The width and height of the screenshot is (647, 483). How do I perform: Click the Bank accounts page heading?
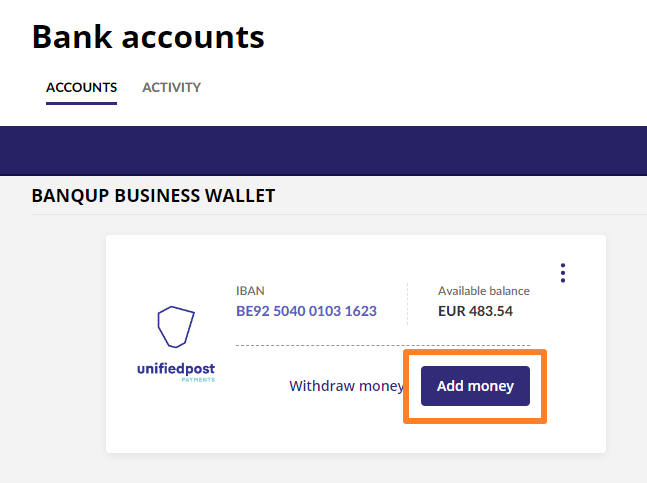148,37
